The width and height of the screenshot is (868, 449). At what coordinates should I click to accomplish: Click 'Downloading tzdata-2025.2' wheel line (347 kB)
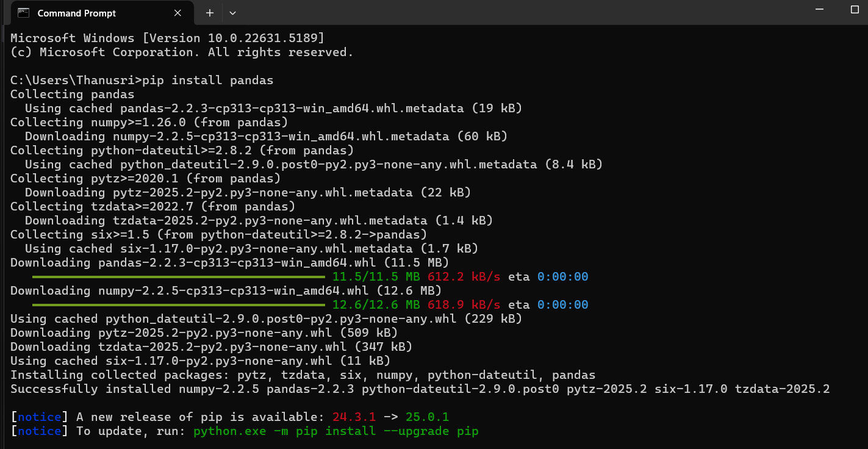(x=212, y=347)
